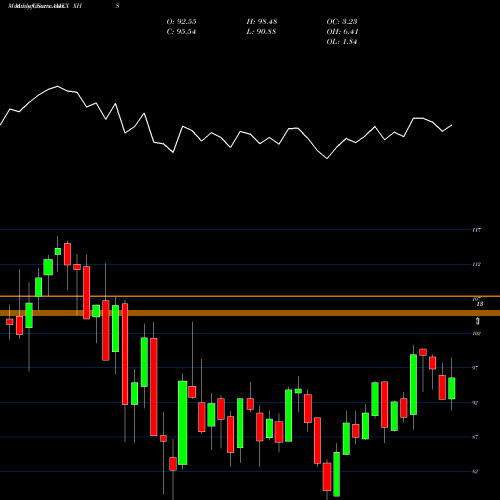Image resolution: width=500 pixels, height=500 pixels.
Task: Click the thick orange horizontal level band
Action: tap(250, 313)
